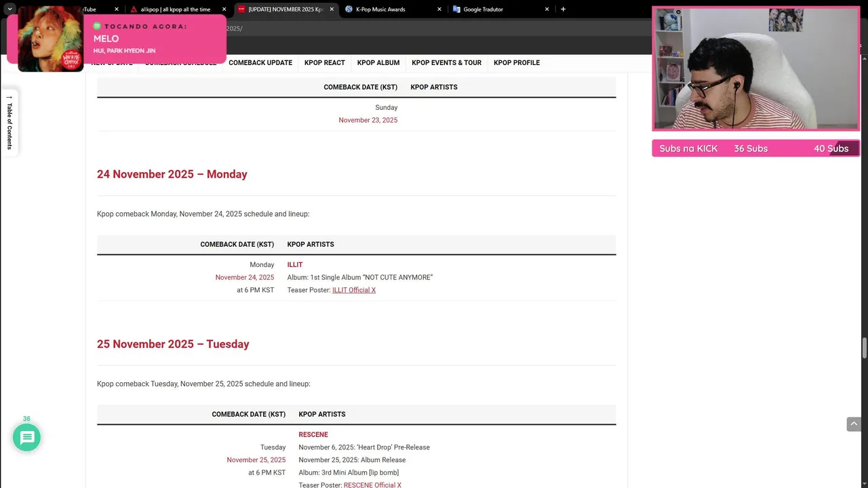Click the Spotify icon in now-playing overlay

pos(97,26)
